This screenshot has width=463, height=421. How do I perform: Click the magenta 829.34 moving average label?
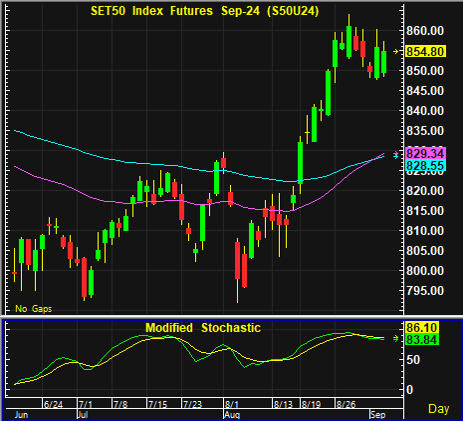pos(425,153)
